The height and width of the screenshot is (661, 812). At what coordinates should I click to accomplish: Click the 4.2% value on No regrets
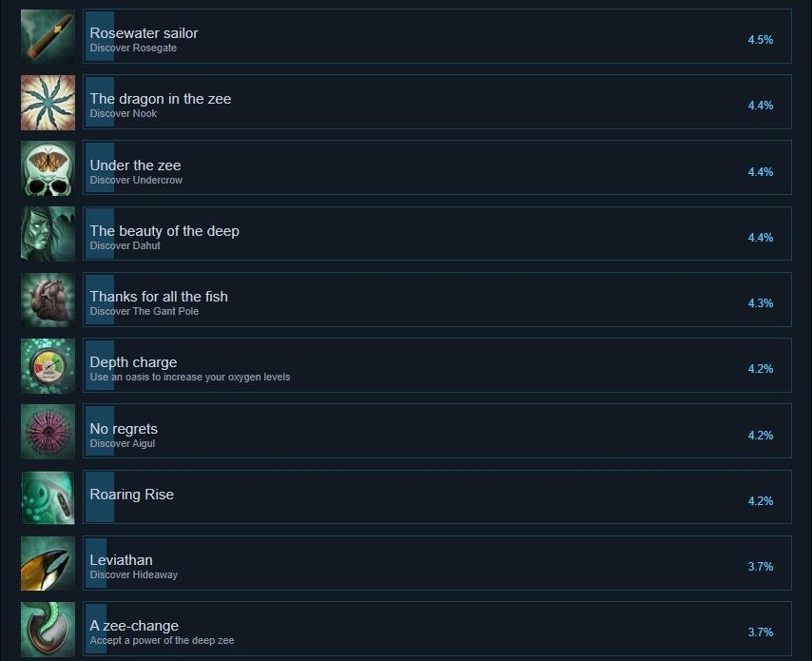[761, 436]
